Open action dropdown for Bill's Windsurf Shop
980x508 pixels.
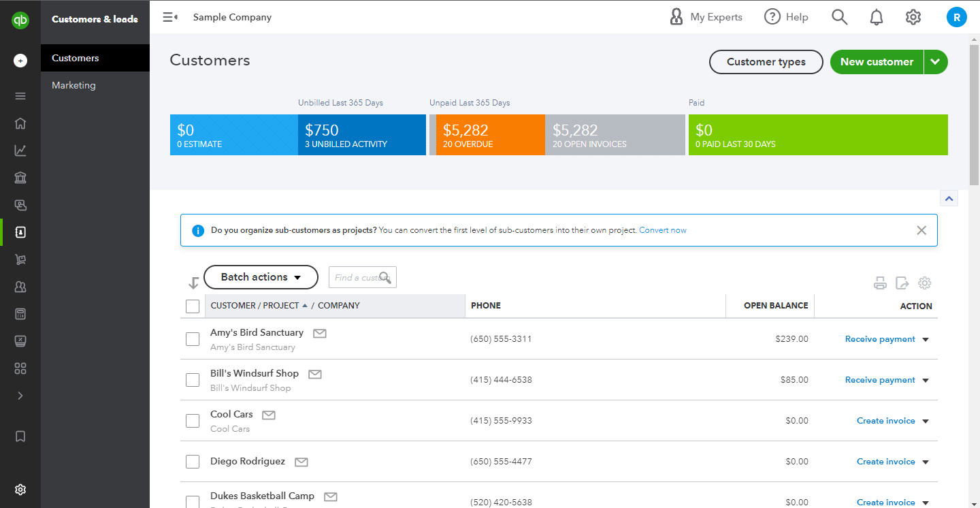926,381
